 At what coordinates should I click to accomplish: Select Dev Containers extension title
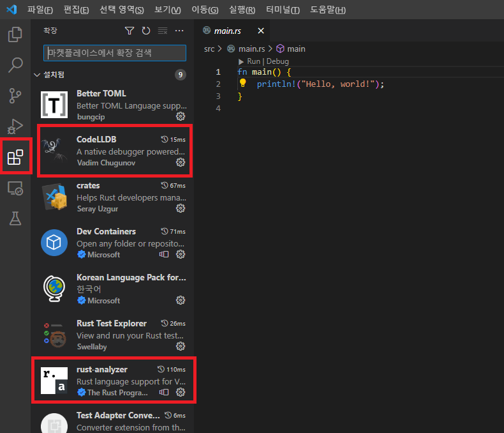point(106,232)
